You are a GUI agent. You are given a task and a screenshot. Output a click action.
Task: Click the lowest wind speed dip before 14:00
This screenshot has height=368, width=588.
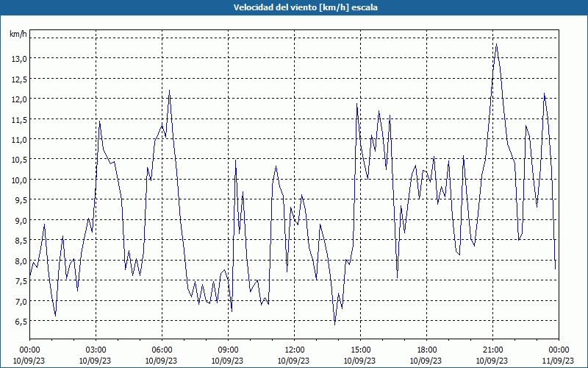click(x=334, y=325)
